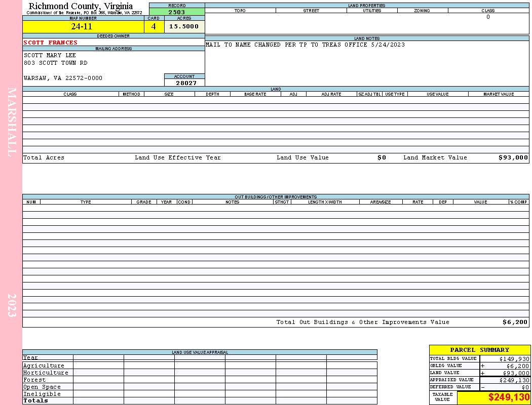The width and height of the screenshot is (532, 405).
Task: Click Land Use Effective Year label
Action: click(x=178, y=157)
